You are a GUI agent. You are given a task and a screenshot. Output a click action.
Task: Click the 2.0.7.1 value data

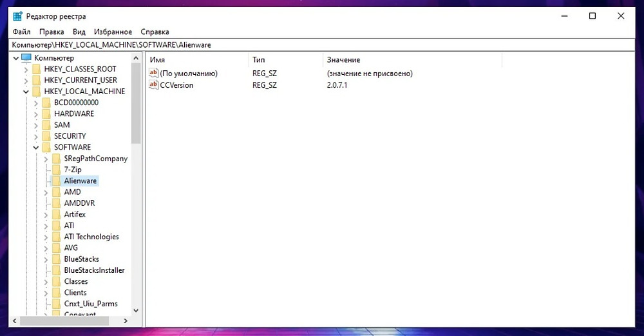click(337, 85)
